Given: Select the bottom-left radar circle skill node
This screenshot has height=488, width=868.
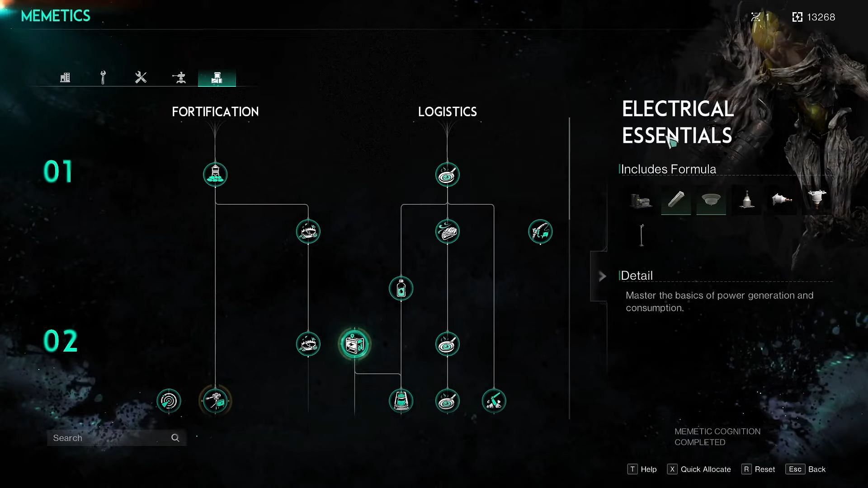Looking at the screenshot, I should 169,401.
